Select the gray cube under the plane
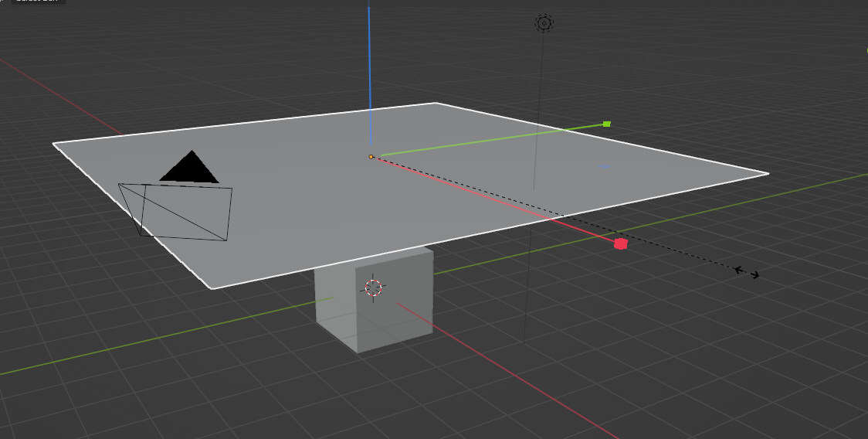 [x=375, y=299]
